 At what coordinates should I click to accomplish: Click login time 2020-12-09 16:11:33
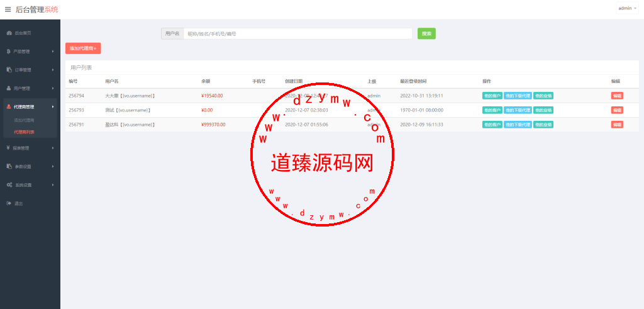(x=421, y=125)
